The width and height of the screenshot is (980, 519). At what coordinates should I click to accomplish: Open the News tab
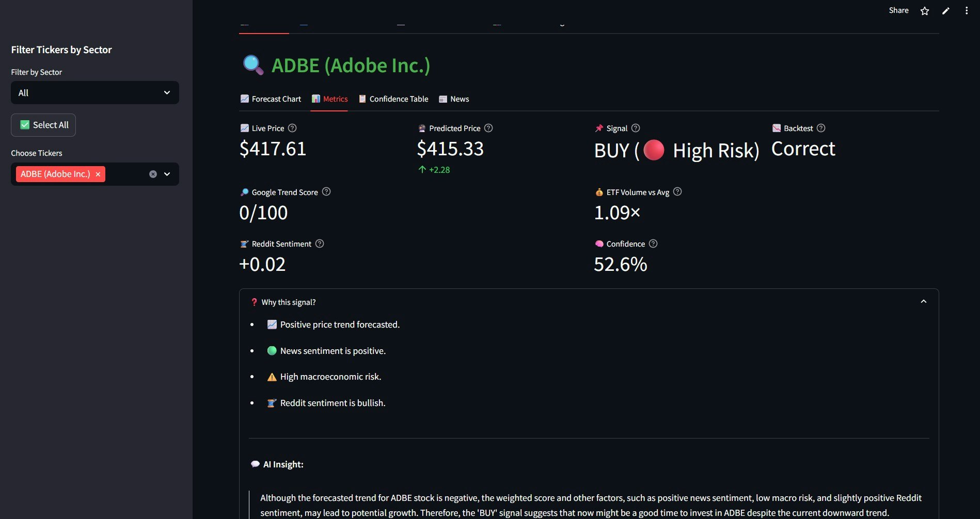(454, 99)
